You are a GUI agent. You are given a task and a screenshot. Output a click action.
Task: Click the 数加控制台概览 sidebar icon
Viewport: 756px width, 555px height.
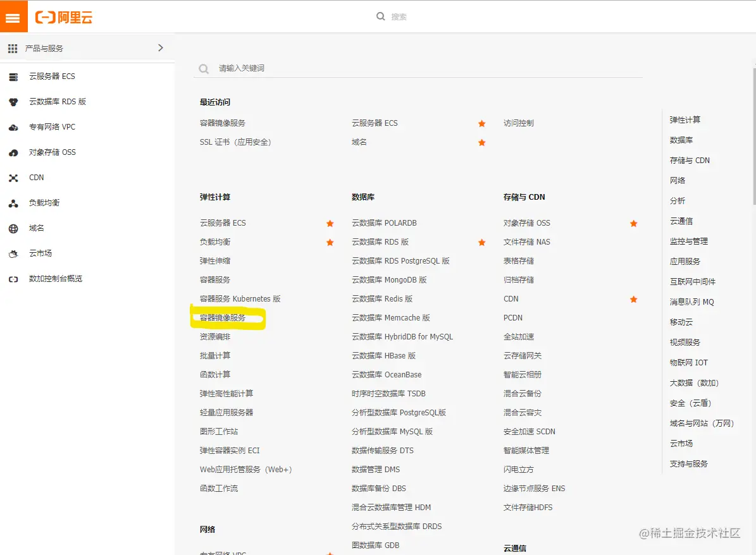click(x=13, y=279)
